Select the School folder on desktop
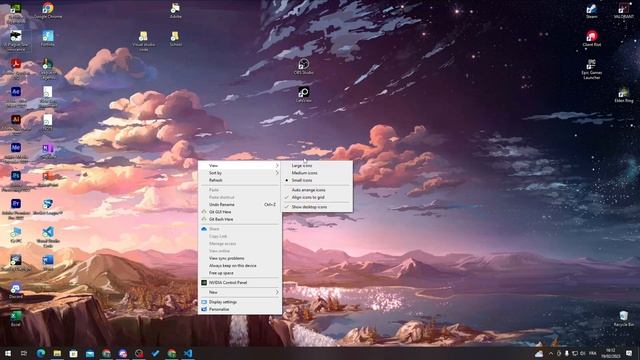 coord(176,38)
